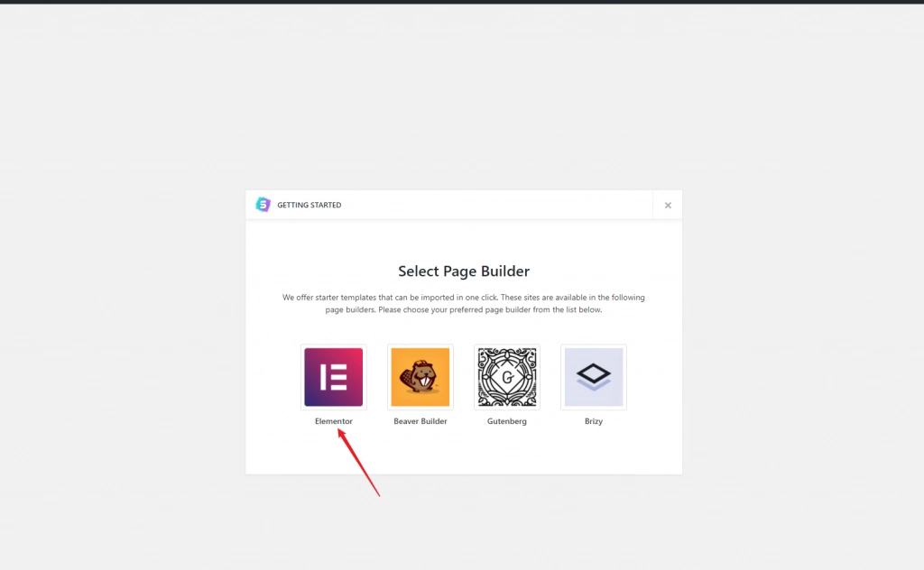Image resolution: width=924 pixels, height=570 pixels.
Task: Select the Brizy layered diamond icon
Action: pyautogui.click(x=593, y=377)
